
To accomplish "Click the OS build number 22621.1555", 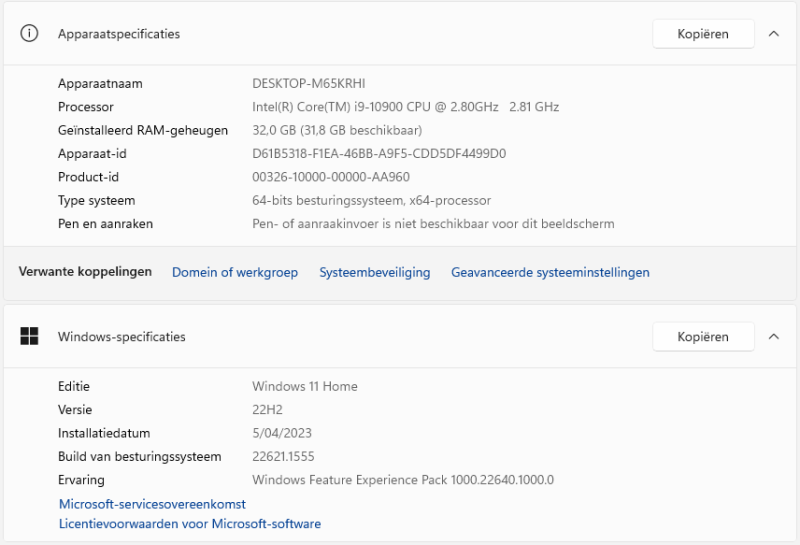I will [x=284, y=456].
